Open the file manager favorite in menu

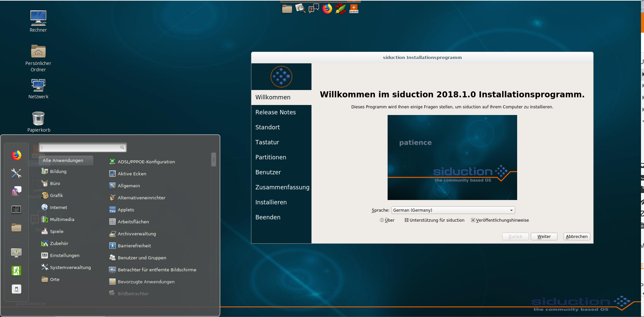[16, 227]
